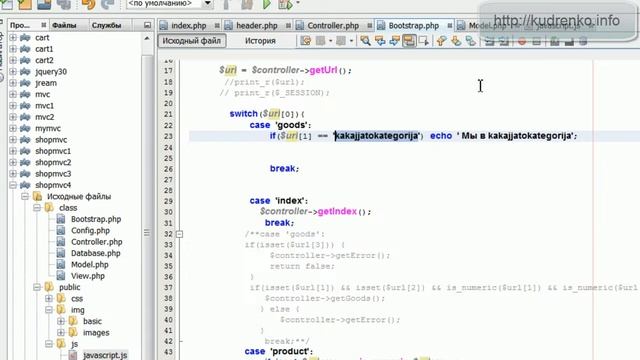
Task: Click the getUrl() call on line 17
Action: click(x=330, y=70)
